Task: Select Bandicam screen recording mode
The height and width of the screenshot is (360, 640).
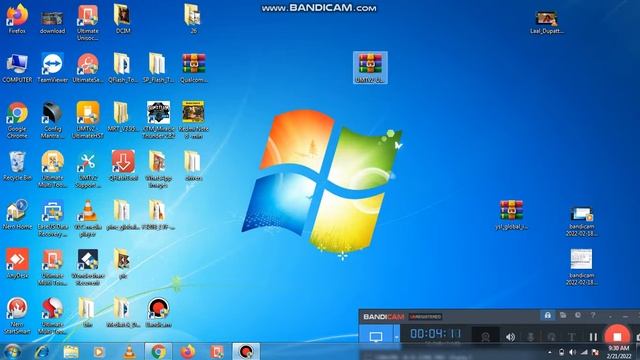Action: [x=376, y=337]
